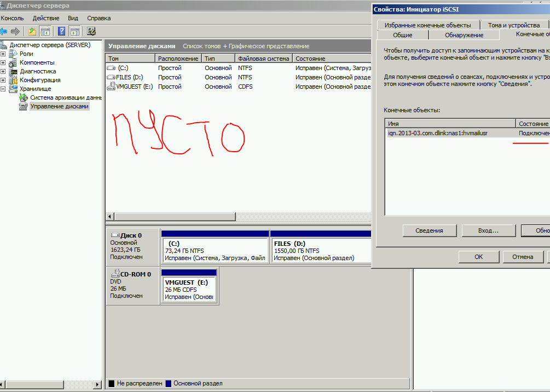Select the Роли tree item label
550x392 pixels.
pyautogui.click(x=26, y=54)
